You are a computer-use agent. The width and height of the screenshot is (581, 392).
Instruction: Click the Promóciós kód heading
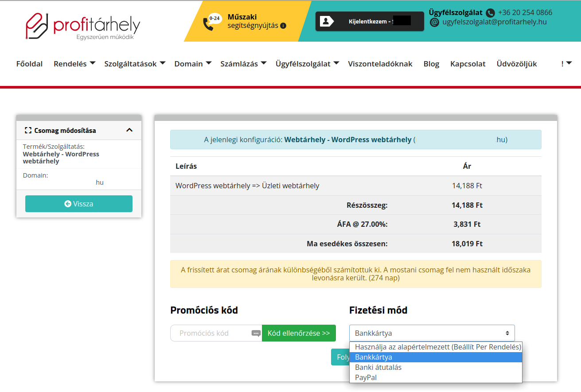pyautogui.click(x=204, y=310)
